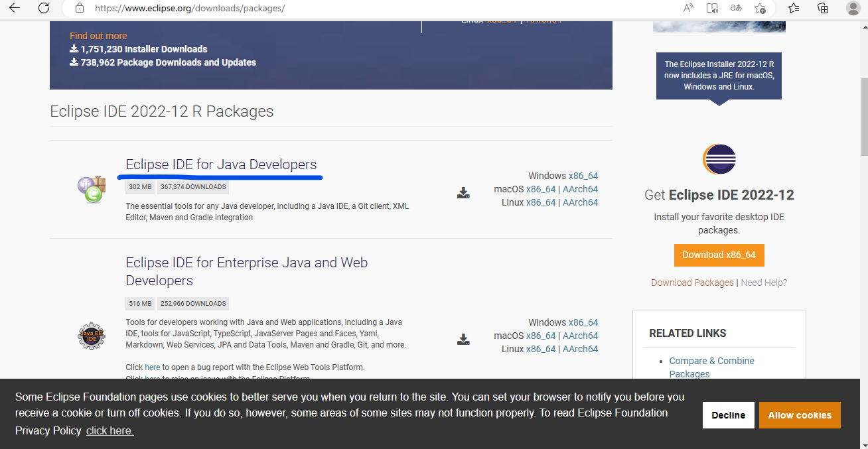Screen dimensions: 868x449
Task: Click download icon for Enterprise Java package
Action: pos(463,340)
